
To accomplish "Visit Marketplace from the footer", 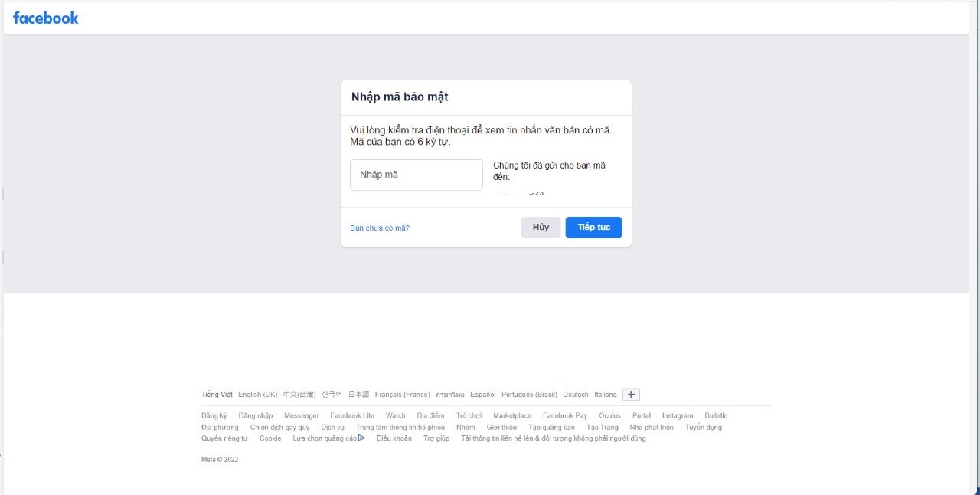I will 512,415.
